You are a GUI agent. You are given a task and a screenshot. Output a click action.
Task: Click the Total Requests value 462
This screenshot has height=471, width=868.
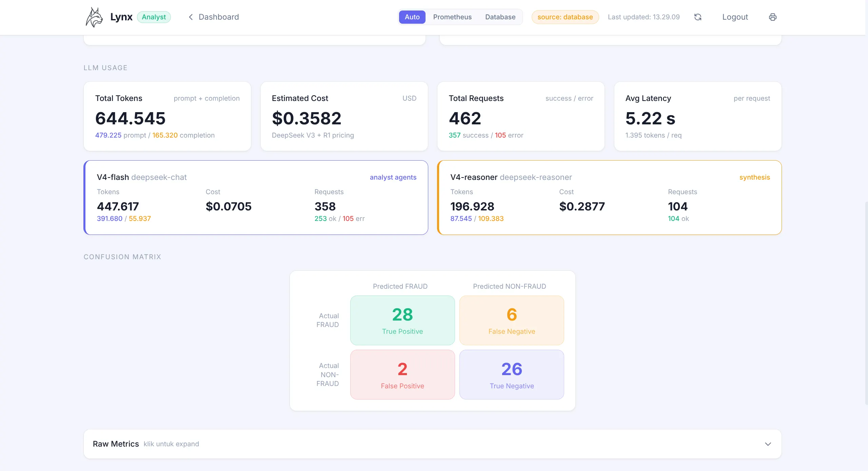coord(465,118)
